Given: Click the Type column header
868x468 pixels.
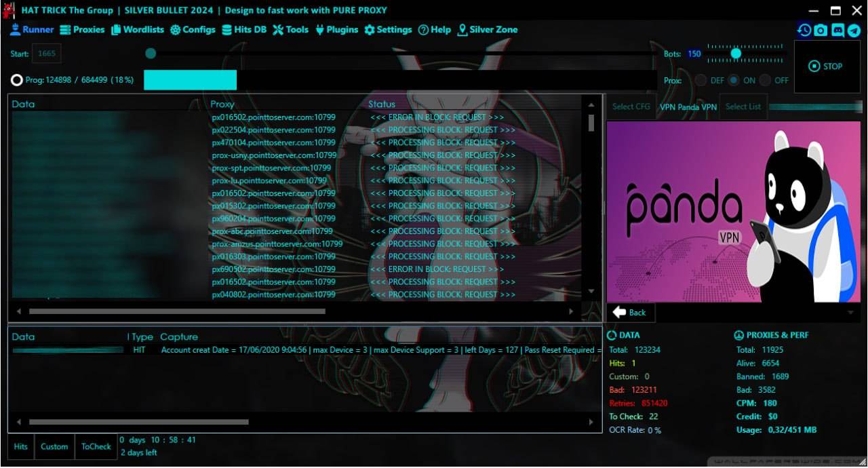Looking at the screenshot, I should (x=142, y=336).
